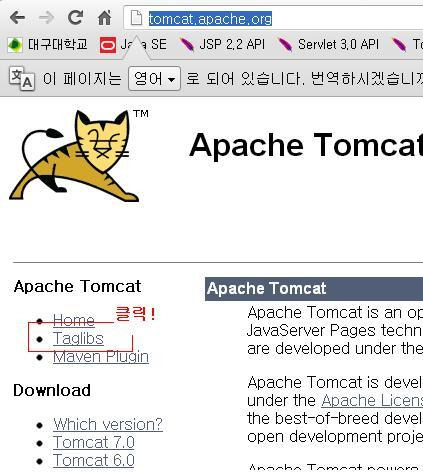Reload the page with refresh icon
The height and width of the screenshot is (473, 423).
pos(75,17)
